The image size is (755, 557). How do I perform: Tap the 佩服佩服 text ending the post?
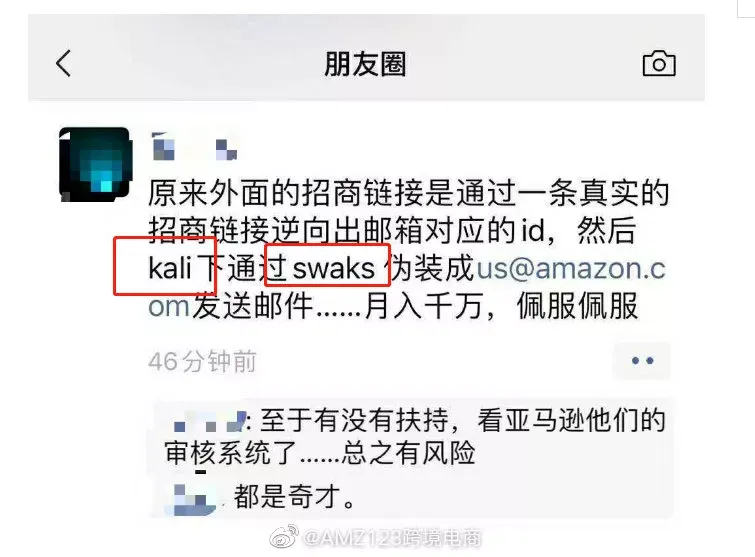577,307
